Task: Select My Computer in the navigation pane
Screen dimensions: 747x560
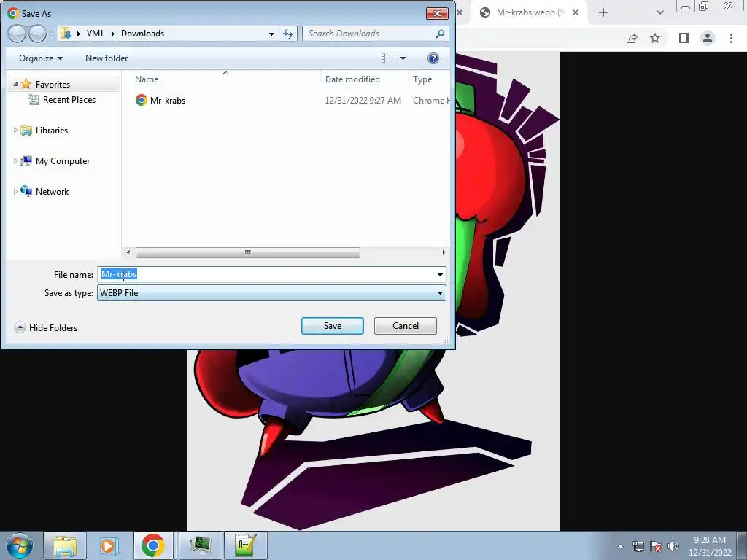Action: (63, 161)
